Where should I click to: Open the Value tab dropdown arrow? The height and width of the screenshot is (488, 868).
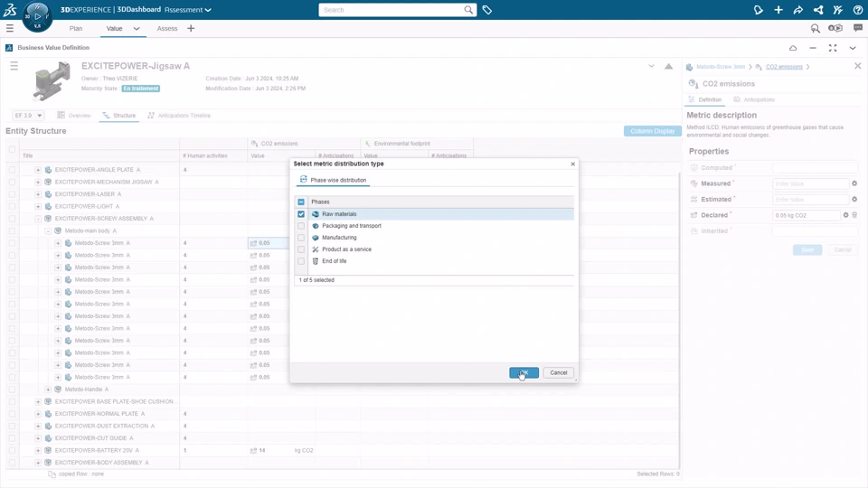coord(137,28)
